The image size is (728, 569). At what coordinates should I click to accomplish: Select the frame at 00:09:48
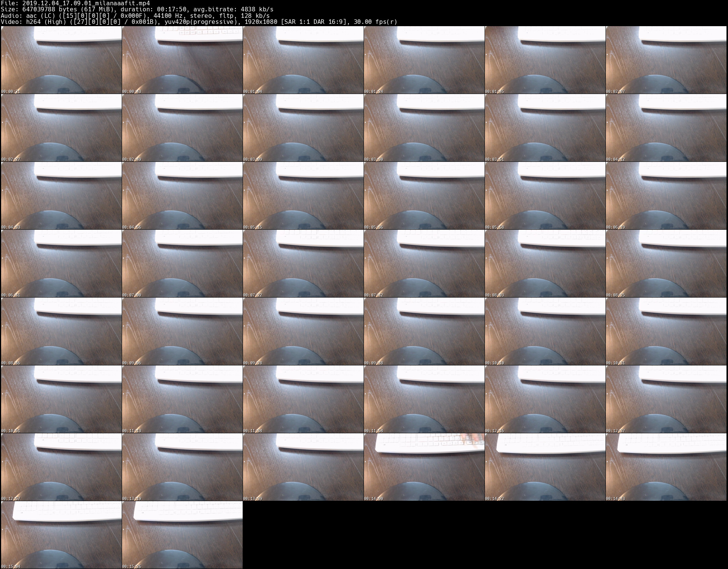[x=424, y=331]
